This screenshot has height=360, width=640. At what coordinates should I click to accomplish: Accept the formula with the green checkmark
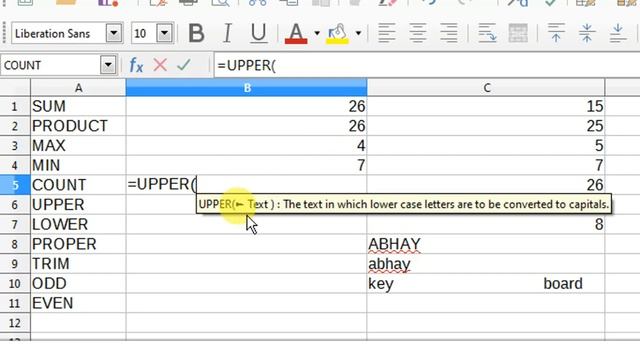[x=184, y=65]
